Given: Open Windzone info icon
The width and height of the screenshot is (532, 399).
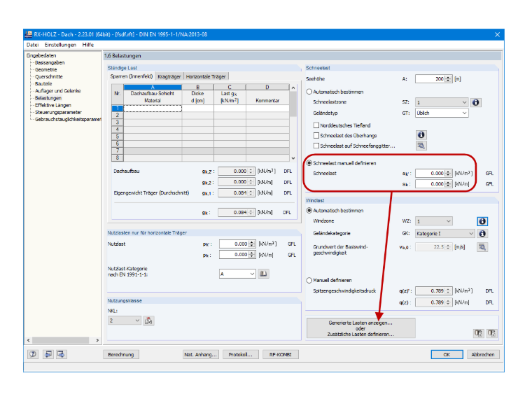Looking at the screenshot, I should click(x=482, y=221).
